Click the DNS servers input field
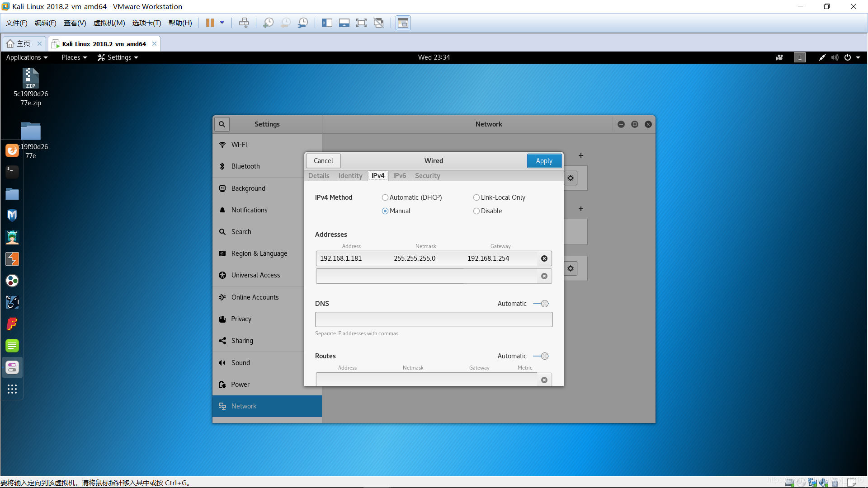868x488 pixels. (x=434, y=319)
